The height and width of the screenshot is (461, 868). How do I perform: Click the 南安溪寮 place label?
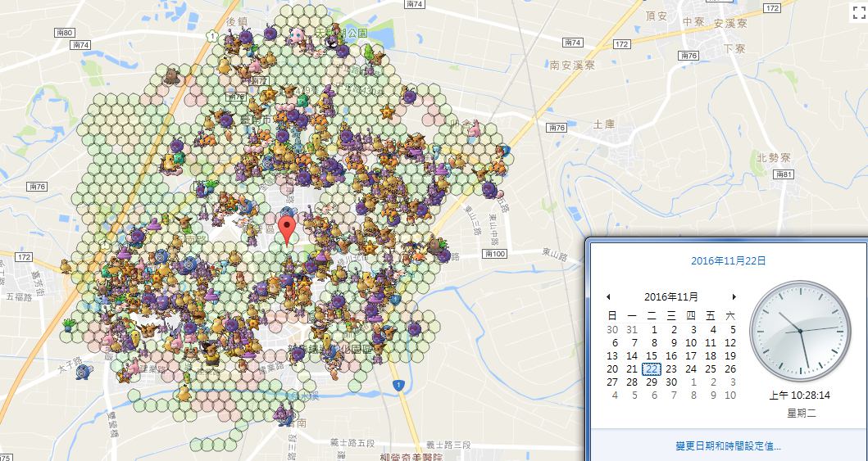point(572,66)
